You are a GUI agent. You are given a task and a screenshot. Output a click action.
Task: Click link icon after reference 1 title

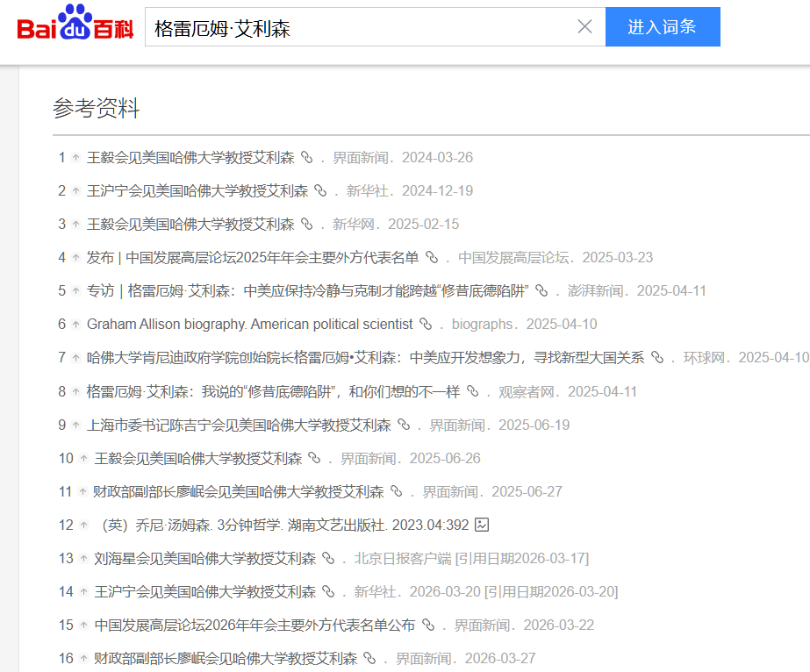pos(307,157)
